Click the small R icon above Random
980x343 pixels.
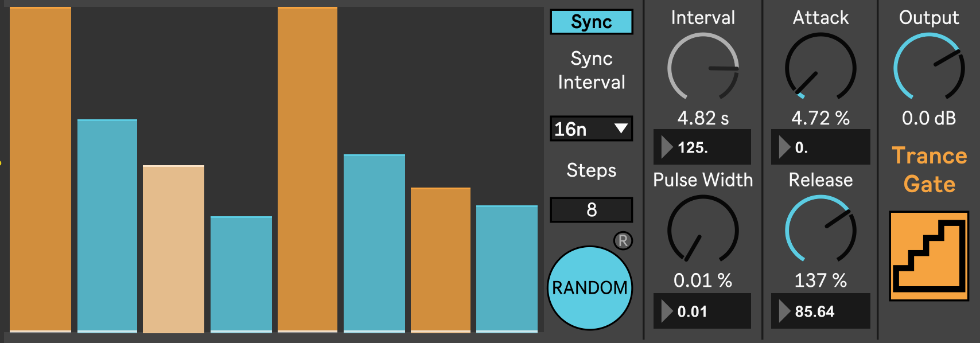coord(623,240)
